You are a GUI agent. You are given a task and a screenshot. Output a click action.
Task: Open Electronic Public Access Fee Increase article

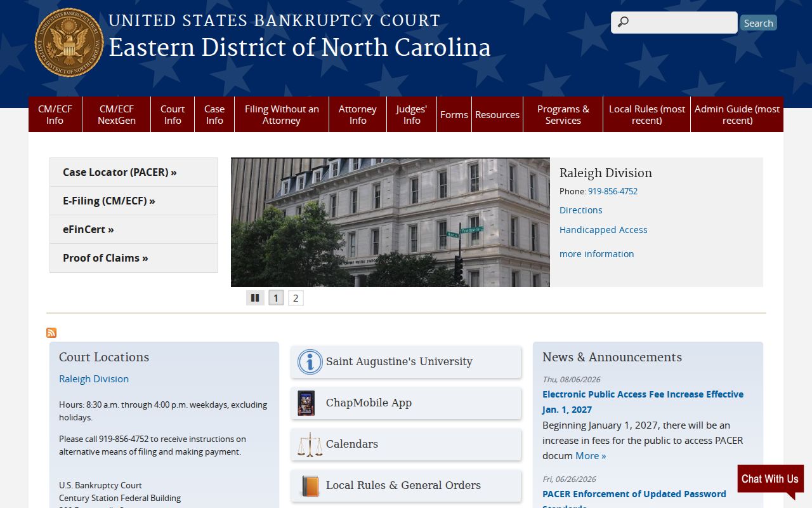(643, 402)
